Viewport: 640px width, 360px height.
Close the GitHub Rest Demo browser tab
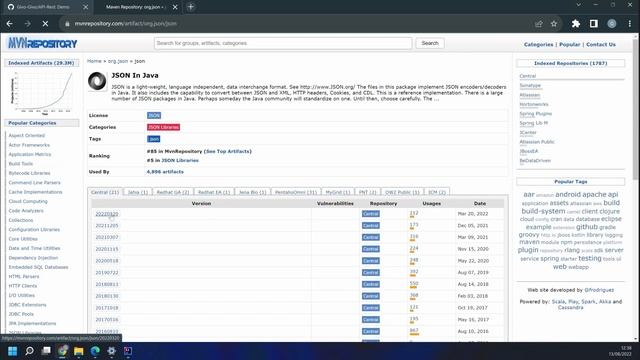point(85,7)
